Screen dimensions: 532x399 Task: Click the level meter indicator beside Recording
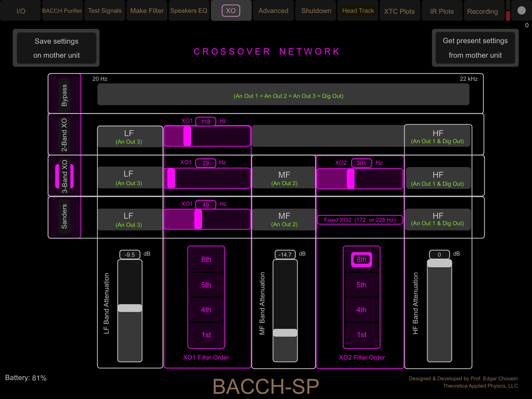pos(508,11)
